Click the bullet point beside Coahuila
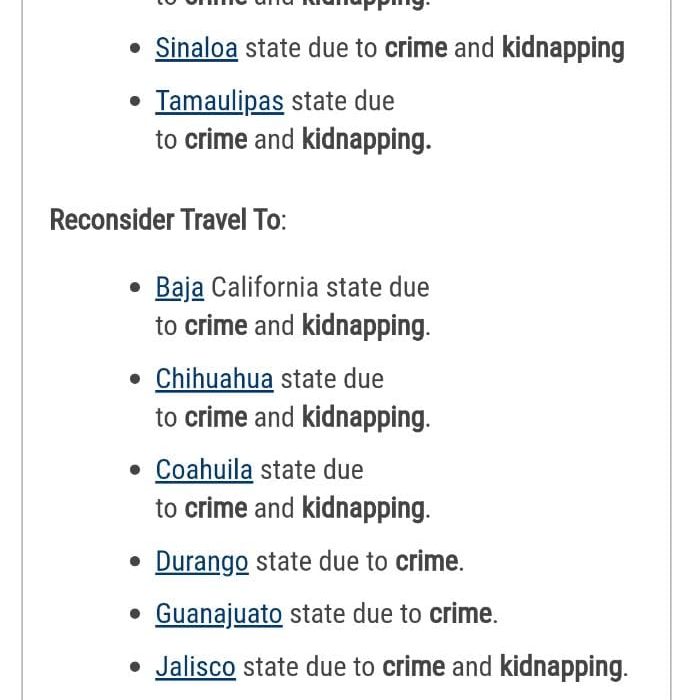 [x=136, y=471]
